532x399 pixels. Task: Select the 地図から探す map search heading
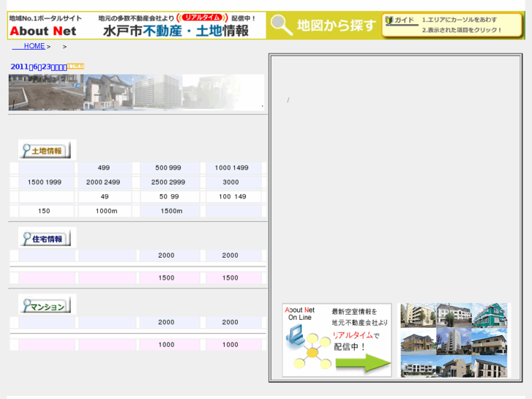pyautogui.click(x=337, y=26)
